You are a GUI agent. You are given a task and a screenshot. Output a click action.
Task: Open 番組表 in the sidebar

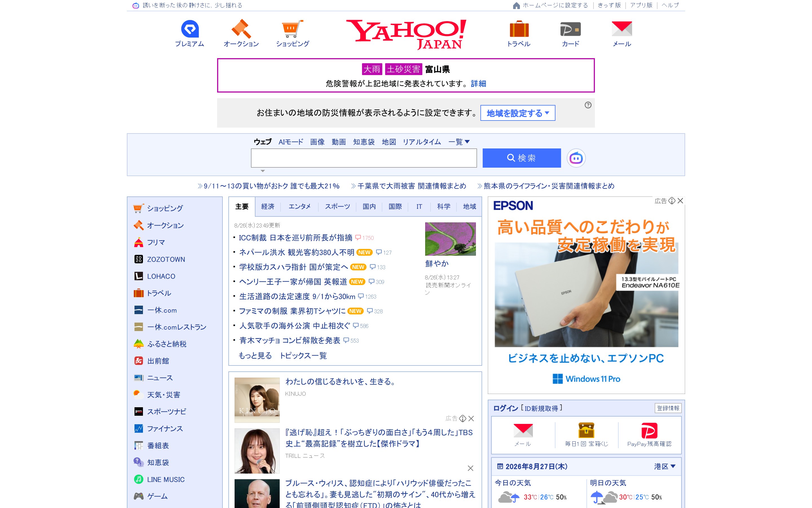click(x=151, y=446)
